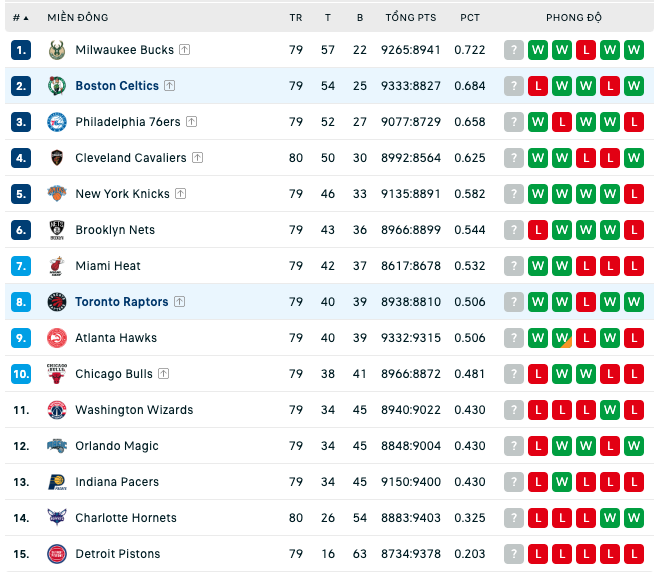Sort standings by PCT column header
The height and width of the screenshot is (576, 658).
click(470, 18)
